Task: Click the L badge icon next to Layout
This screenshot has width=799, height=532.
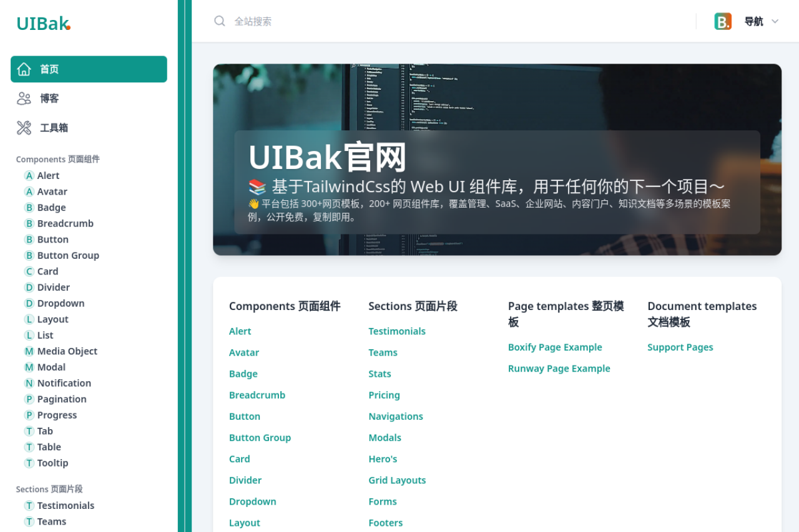Action: coord(29,319)
